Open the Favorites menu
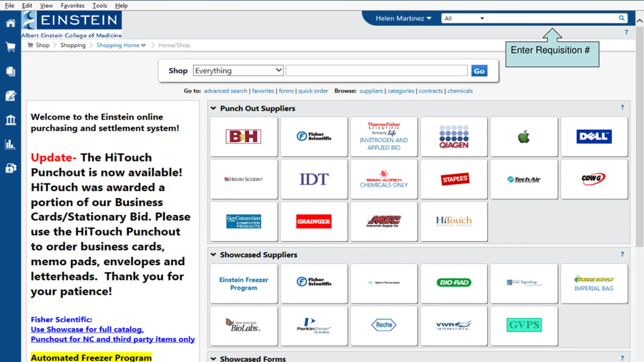This screenshot has width=644, height=362. 72,5
